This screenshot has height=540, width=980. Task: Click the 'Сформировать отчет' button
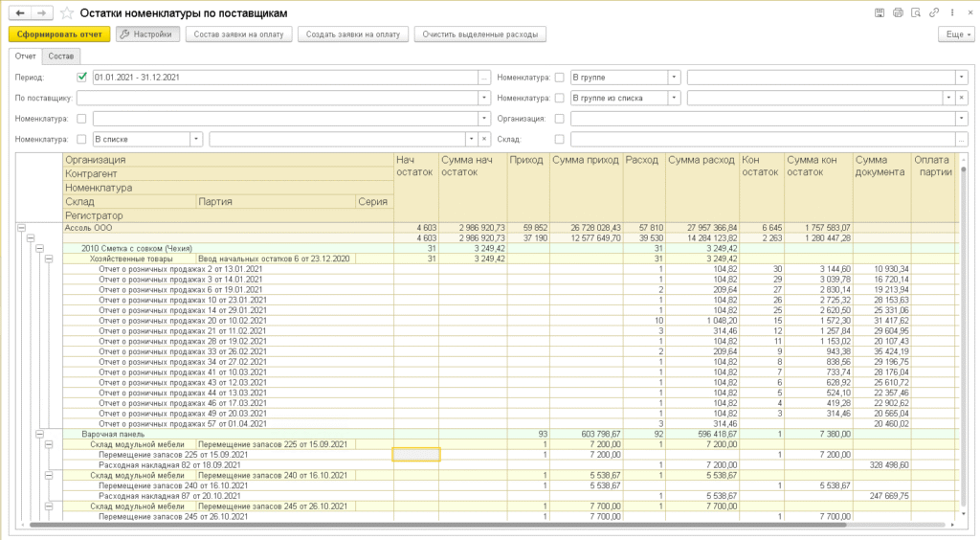(x=59, y=34)
